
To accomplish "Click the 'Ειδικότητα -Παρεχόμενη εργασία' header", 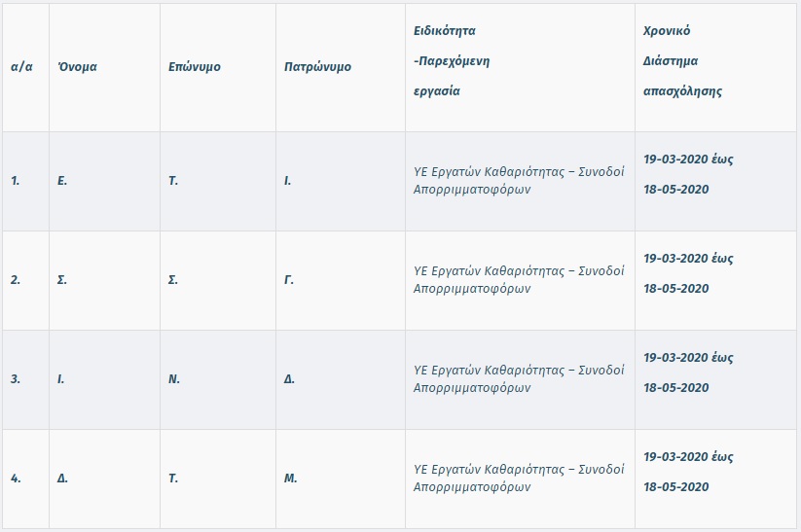I will pos(452,60).
